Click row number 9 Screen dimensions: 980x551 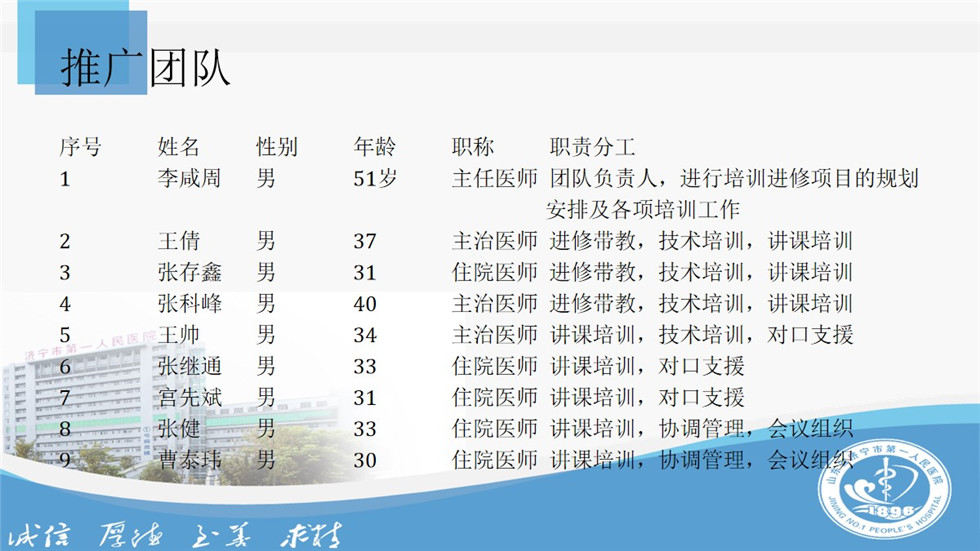click(65, 460)
